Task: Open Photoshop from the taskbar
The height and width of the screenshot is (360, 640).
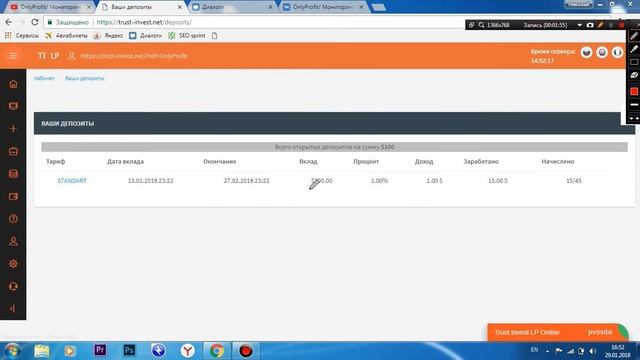Action: click(129, 350)
